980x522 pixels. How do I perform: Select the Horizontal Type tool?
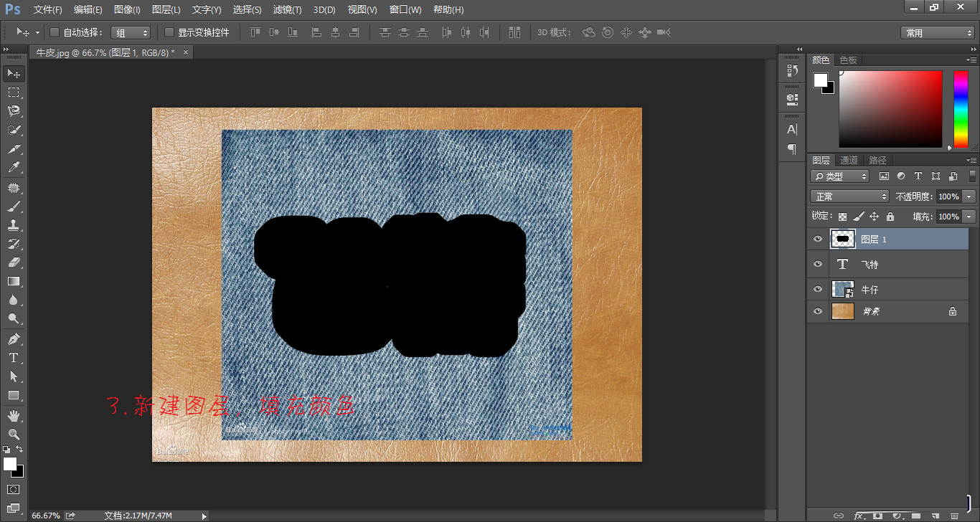13,357
